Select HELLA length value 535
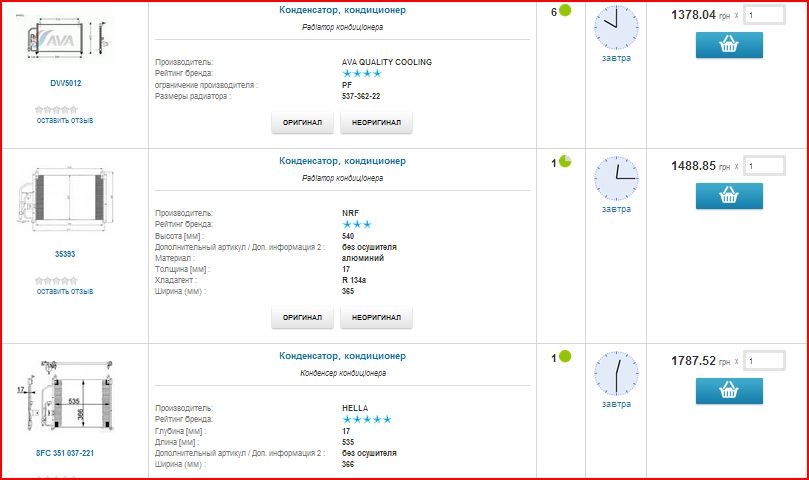Screen dimensions: 809x480 click(x=348, y=442)
